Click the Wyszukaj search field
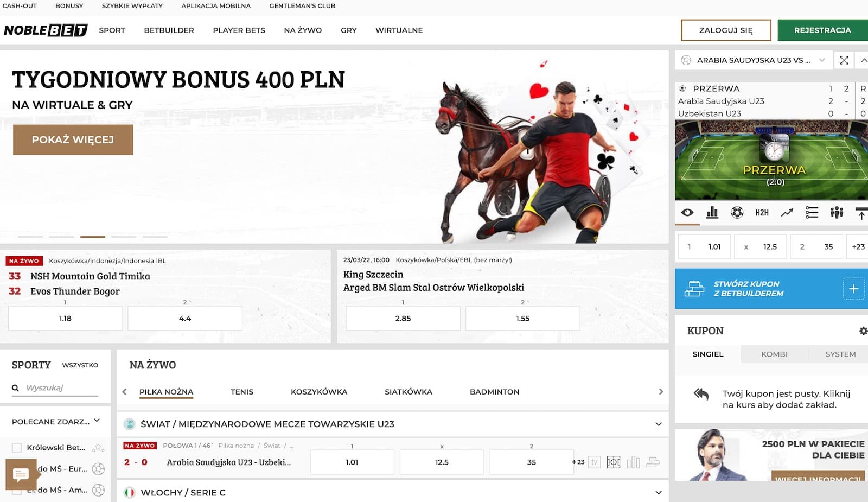Image resolution: width=868 pixels, height=502 pixels. (61, 388)
